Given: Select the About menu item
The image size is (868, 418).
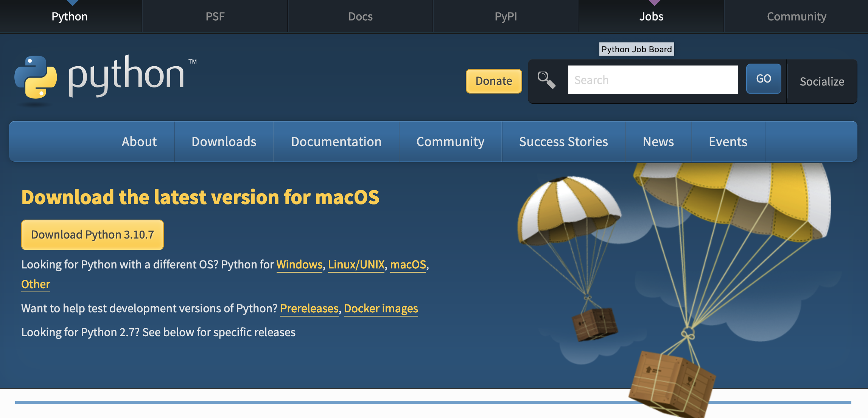Looking at the screenshot, I should coord(139,142).
